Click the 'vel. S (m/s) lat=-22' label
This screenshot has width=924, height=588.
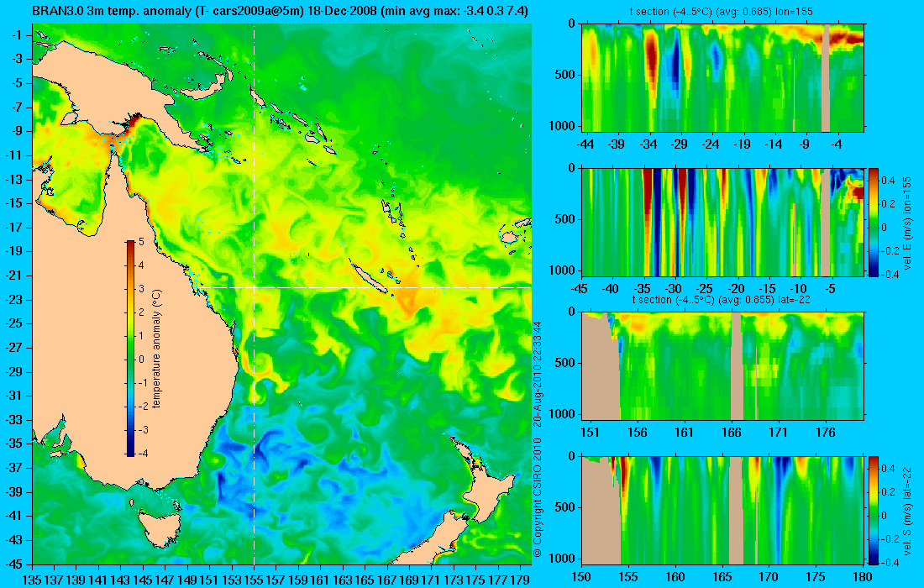[907, 510]
